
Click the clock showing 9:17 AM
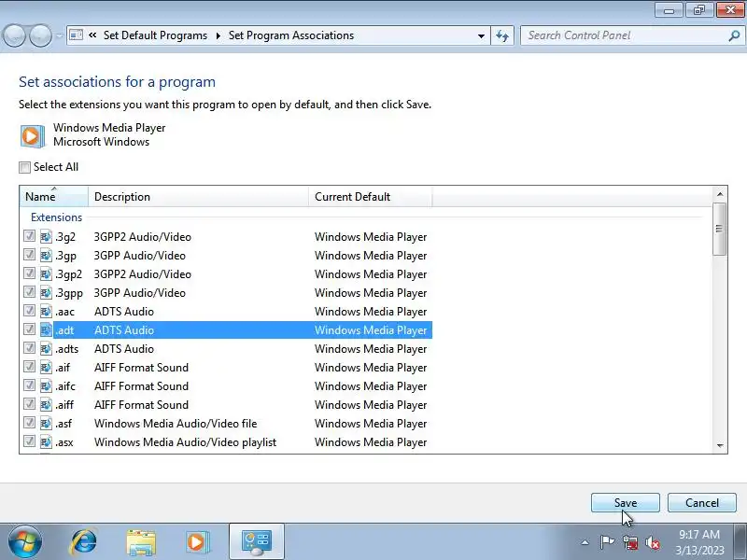(x=699, y=534)
